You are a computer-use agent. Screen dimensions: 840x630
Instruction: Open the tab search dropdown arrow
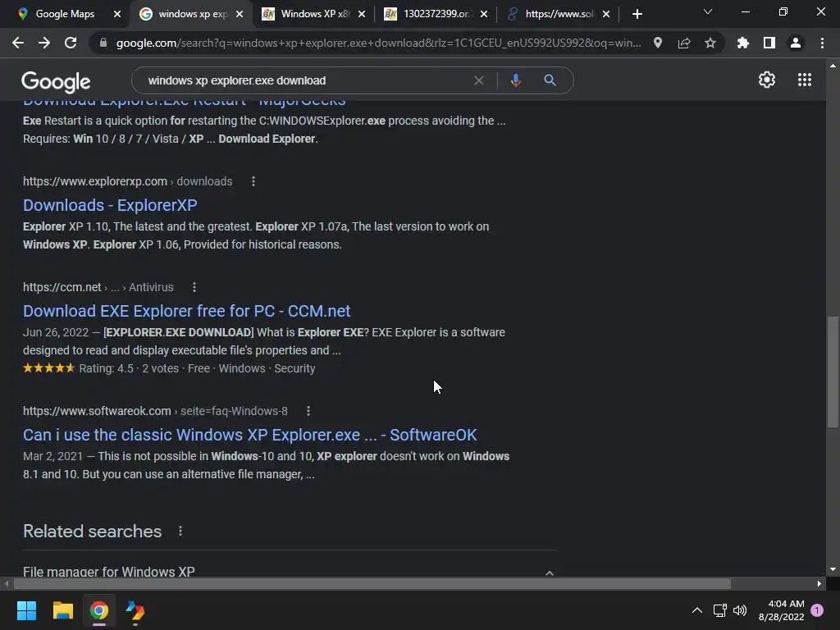coord(708,11)
